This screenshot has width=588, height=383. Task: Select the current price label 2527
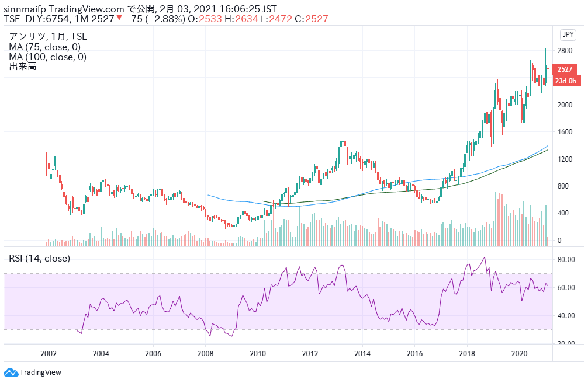click(x=565, y=69)
